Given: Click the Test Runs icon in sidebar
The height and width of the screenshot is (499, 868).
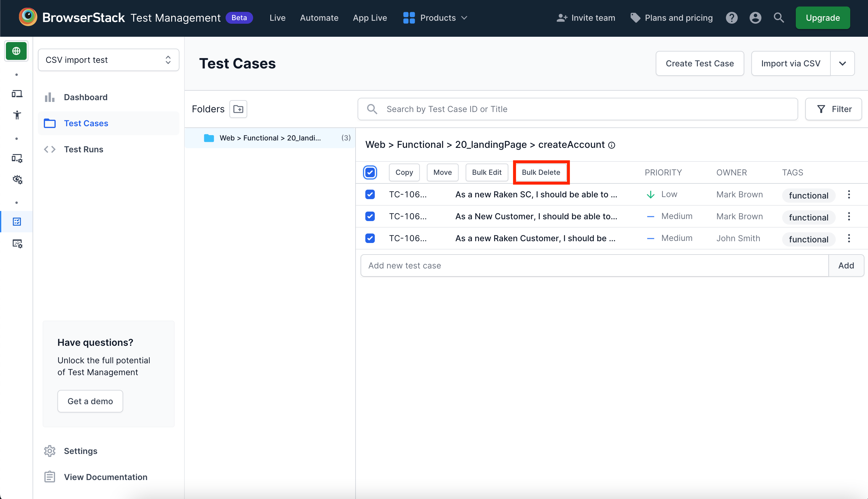Looking at the screenshot, I should [49, 149].
